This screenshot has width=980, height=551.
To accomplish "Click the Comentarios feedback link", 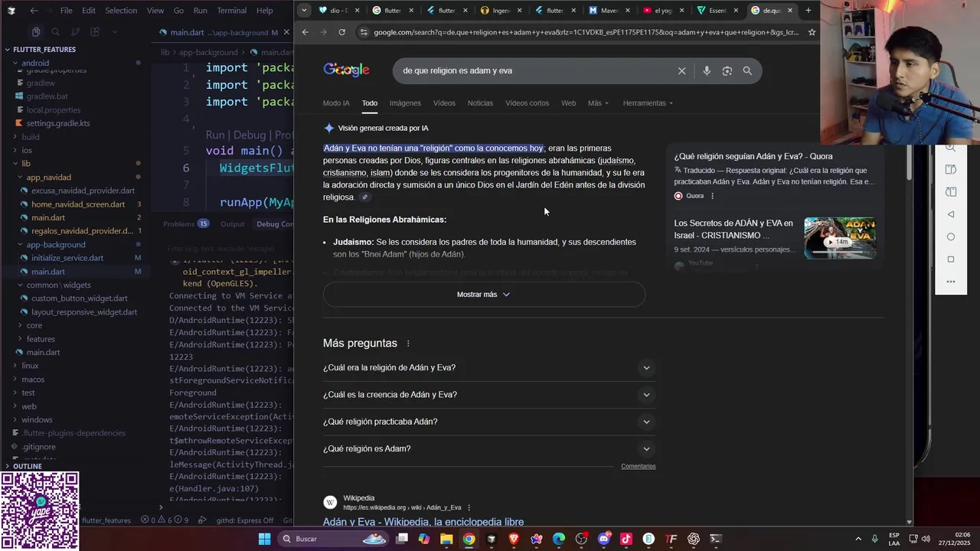I will (638, 466).
